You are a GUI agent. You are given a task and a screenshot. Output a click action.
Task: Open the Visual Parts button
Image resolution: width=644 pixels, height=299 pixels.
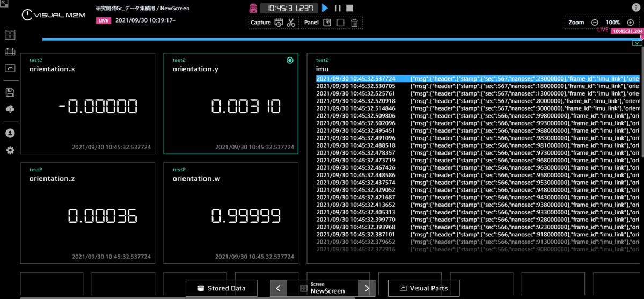[x=424, y=288]
